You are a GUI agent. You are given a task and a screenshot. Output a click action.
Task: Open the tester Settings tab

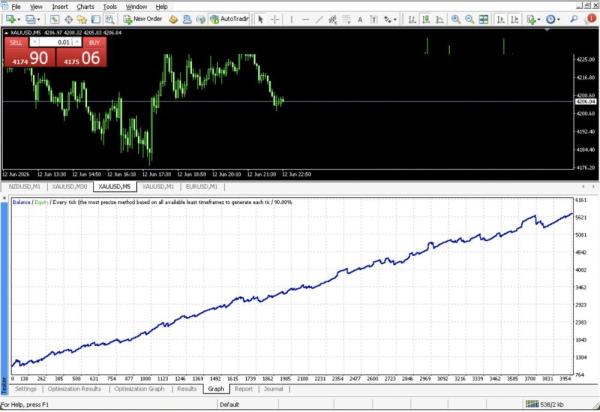pyautogui.click(x=26, y=389)
